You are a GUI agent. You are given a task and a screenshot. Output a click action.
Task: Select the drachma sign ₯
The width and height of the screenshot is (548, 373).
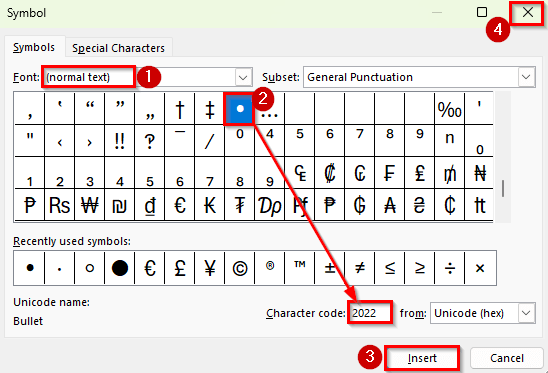(x=269, y=205)
